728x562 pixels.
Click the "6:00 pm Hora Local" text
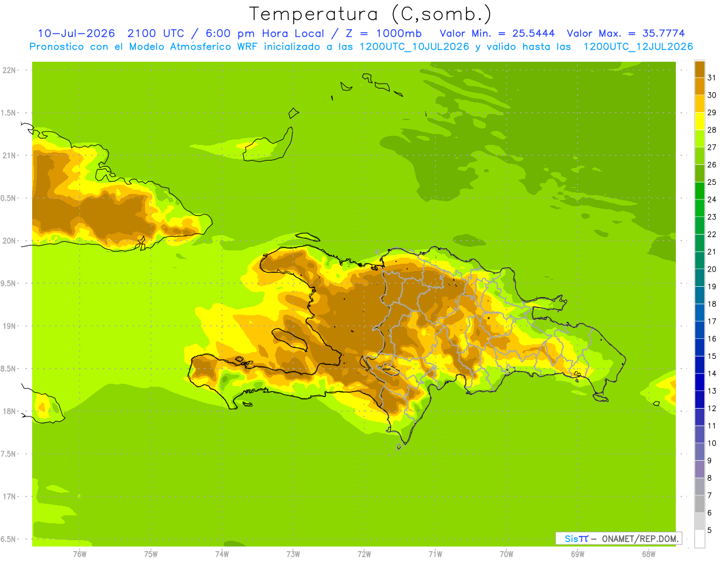[265, 33]
